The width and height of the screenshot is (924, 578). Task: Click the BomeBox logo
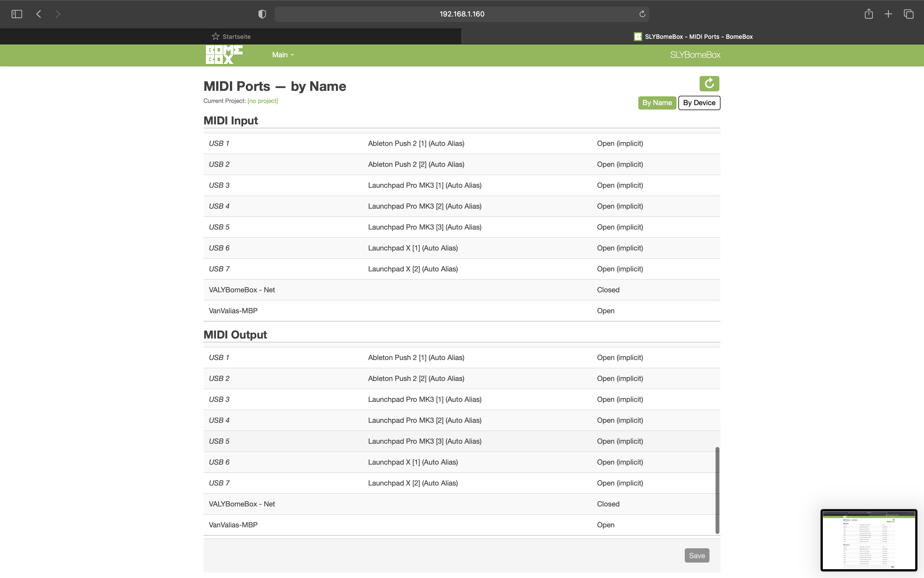click(x=224, y=55)
